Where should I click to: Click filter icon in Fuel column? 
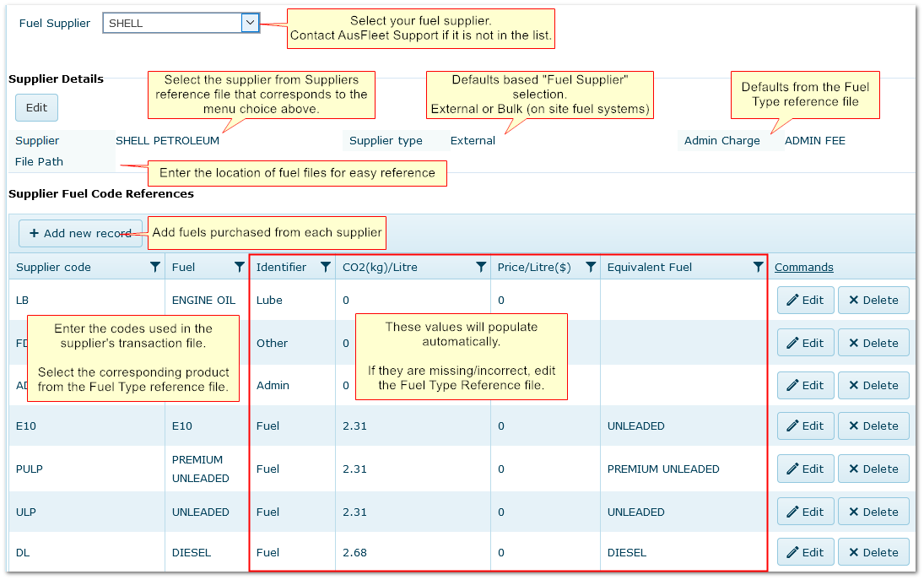[x=239, y=267]
